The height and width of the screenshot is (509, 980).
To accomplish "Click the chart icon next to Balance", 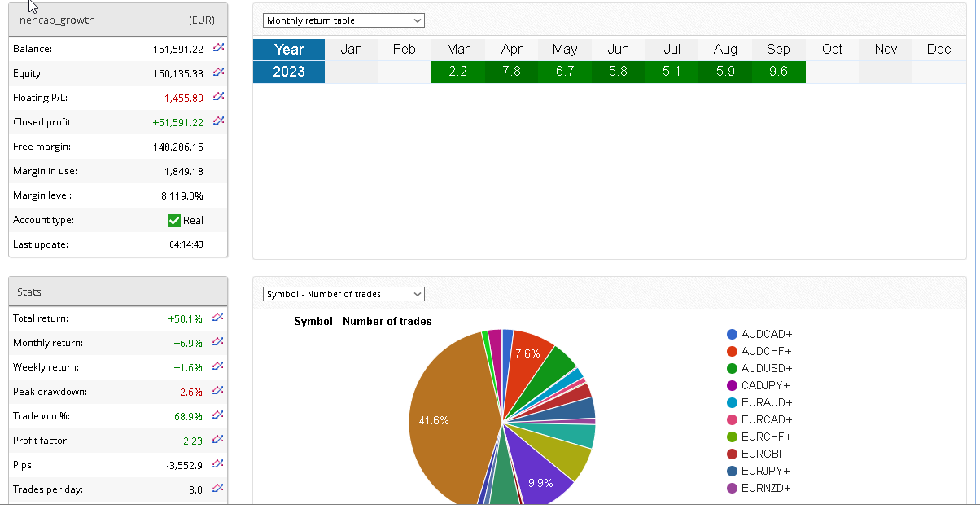I will (x=218, y=48).
